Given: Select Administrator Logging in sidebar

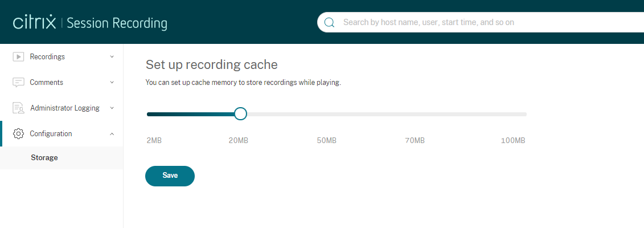Looking at the screenshot, I should click(64, 108).
